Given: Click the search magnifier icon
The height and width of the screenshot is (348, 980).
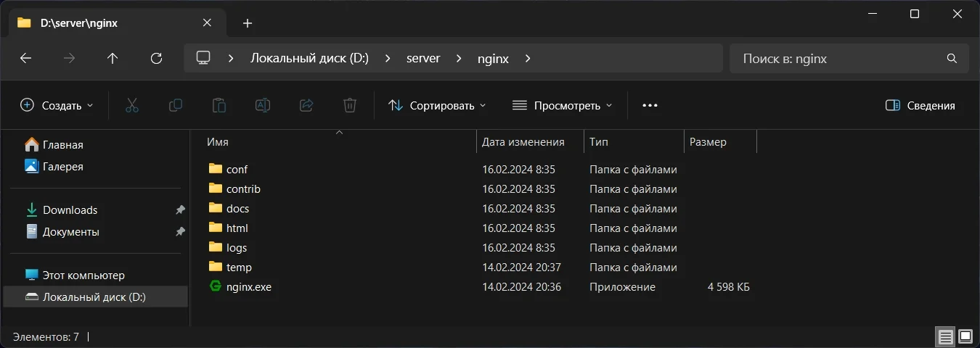Looking at the screenshot, I should [x=952, y=58].
